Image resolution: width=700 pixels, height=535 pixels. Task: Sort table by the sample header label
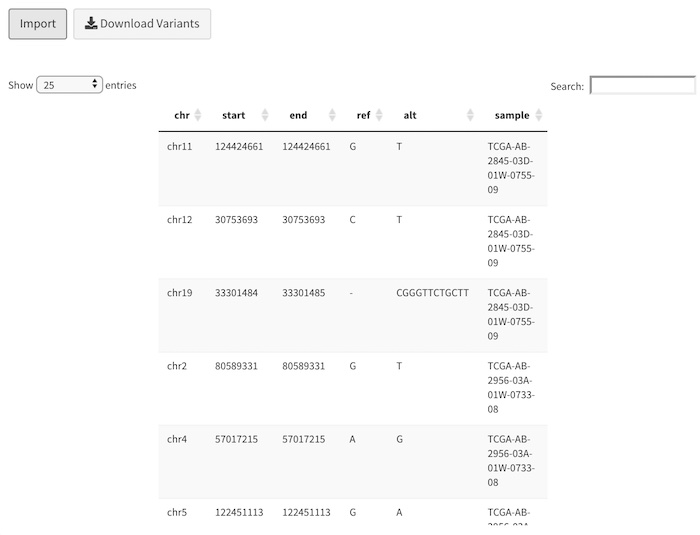pos(512,116)
